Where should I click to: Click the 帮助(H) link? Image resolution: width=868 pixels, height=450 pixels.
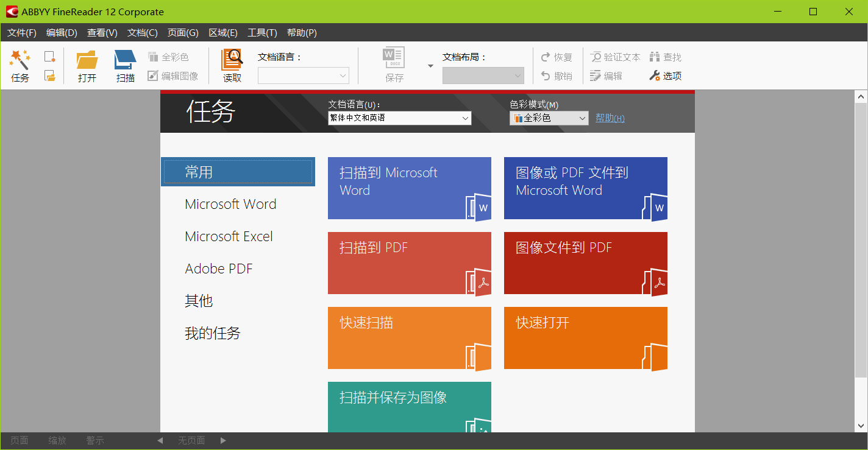610,118
